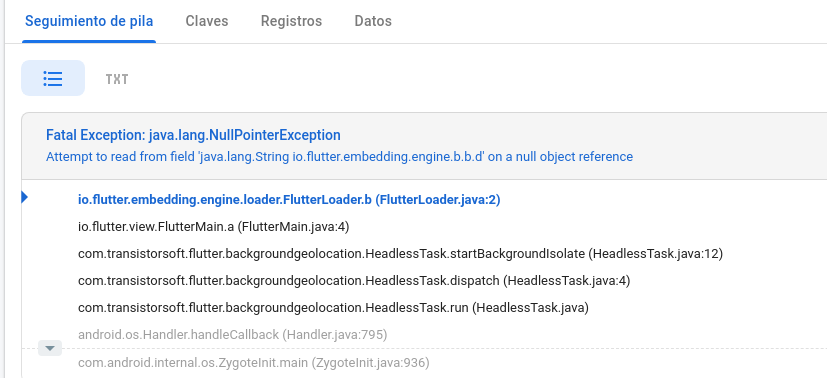The height and width of the screenshot is (378, 827).
Task: Select the io.flutter.view.FlutterMain.a frame
Action: pyautogui.click(x=214, y=227)
